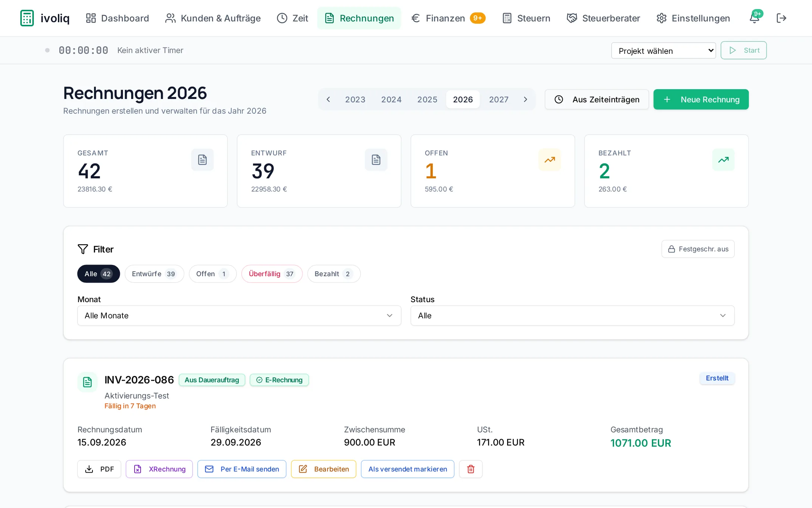Viewport: 812px width, 508px height.
Task: Switch to year 2025 tab
Action: click(x=427, y=99)
